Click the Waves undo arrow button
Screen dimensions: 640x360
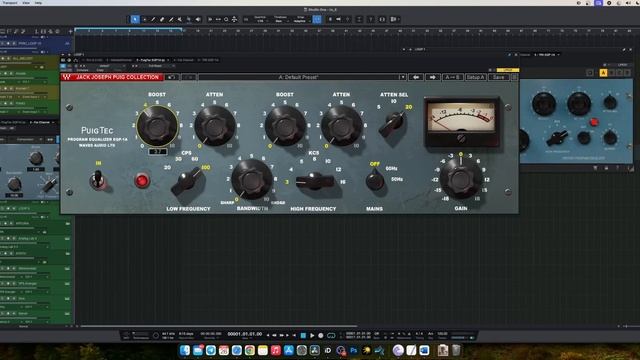171,77
